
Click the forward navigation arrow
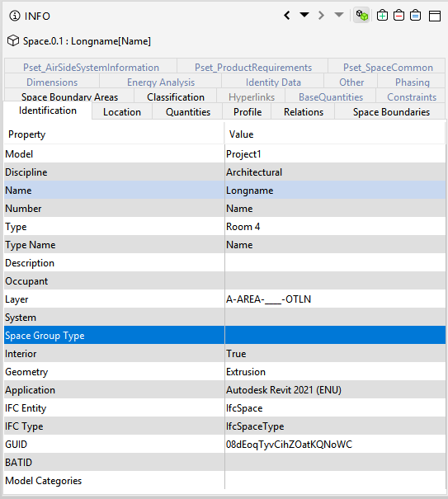point(321,16)
